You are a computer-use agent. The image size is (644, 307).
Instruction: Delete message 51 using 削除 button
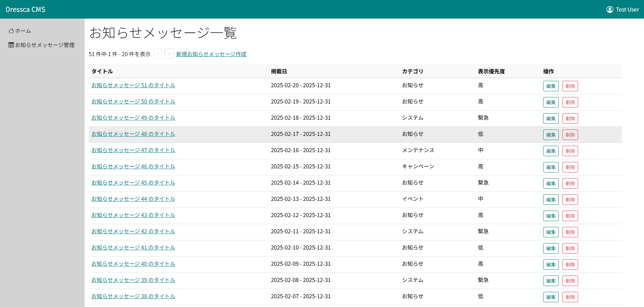coord(570,86)
